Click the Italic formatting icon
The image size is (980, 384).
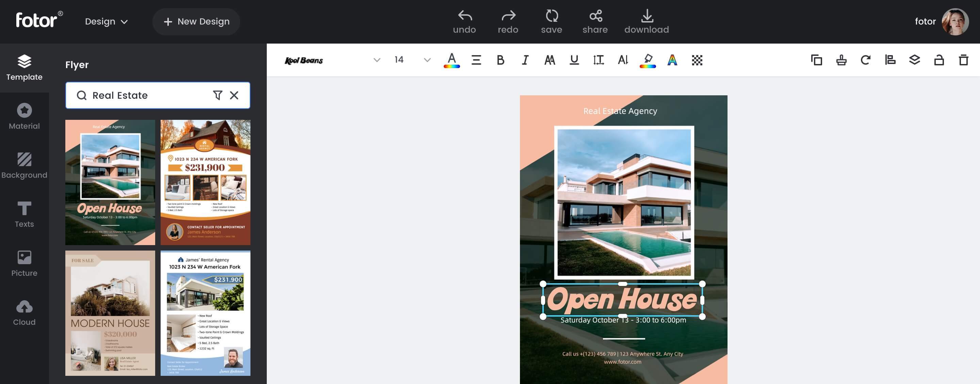click(x=524, y=59)
